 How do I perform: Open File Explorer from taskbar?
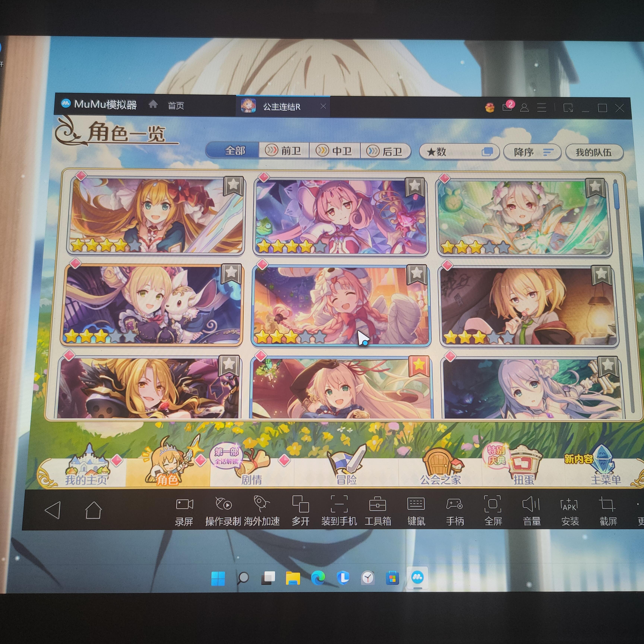pos(293,578)
